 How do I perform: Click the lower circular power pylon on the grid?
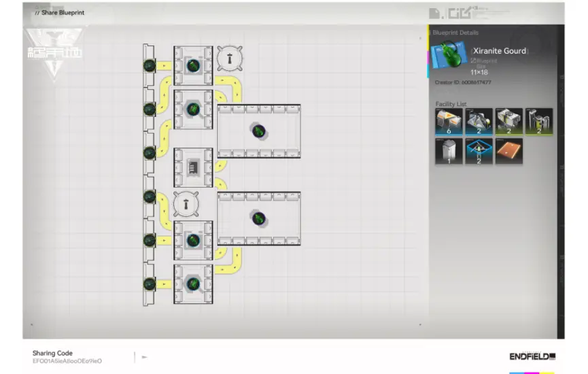point(186,203)
